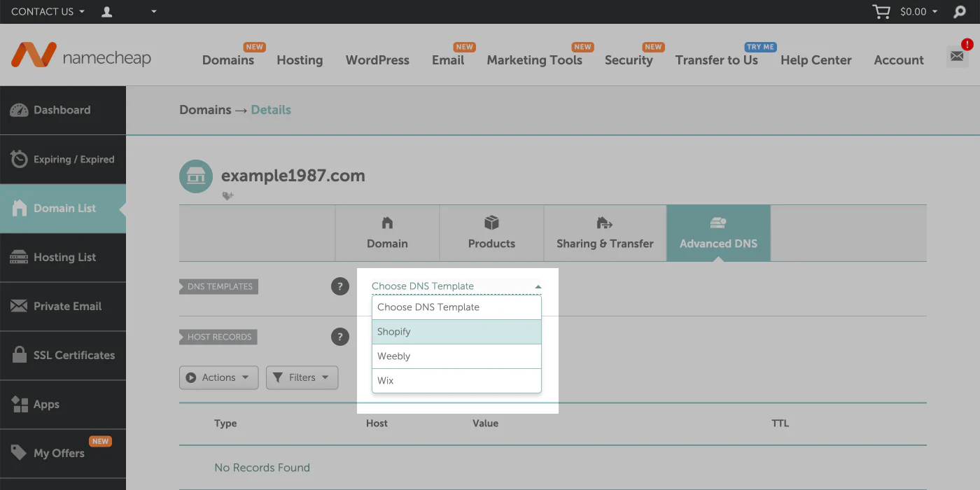Click the HOST RECORDS section label
Screen dimensions: 980x490
(x=218, y=337)
